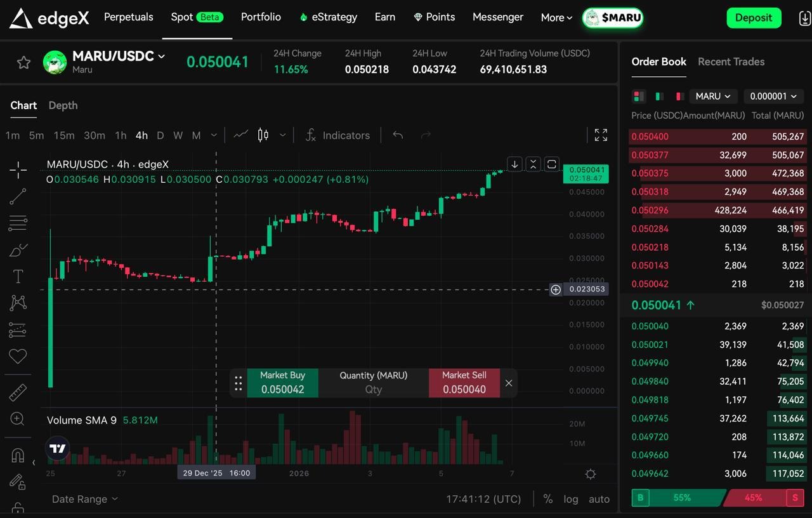Click the 17:41:12 (UTC) timezone clock

pos(483,499)
